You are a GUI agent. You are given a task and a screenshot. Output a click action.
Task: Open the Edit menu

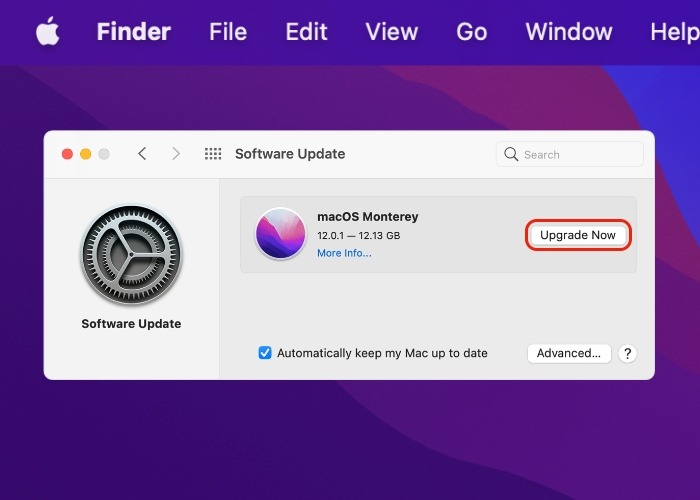(x=306, y=32)
